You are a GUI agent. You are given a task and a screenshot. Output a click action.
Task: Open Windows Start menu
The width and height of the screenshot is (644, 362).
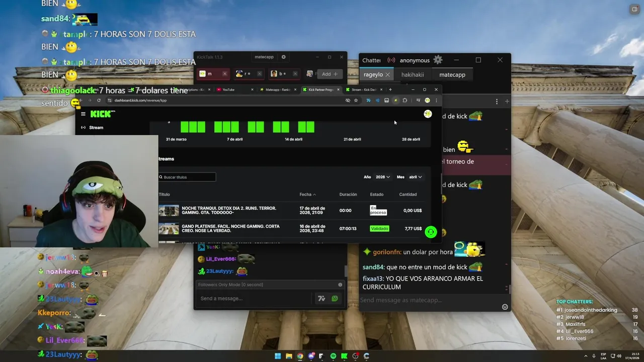(278, 356)
